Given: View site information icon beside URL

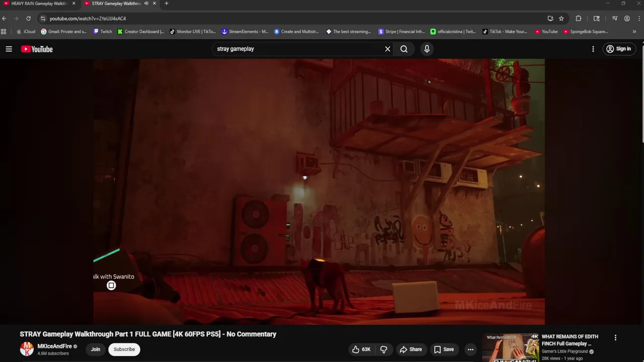Looking at the screenshot, I should (43, 19).
